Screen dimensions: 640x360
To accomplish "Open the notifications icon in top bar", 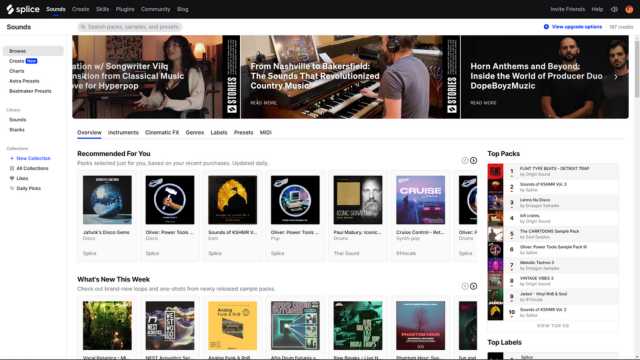I will (x=614, y=9).
